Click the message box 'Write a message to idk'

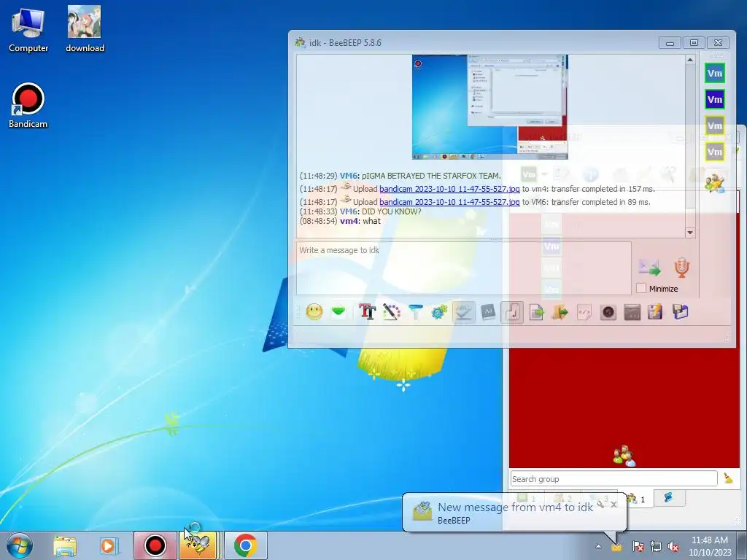(463, 268)
